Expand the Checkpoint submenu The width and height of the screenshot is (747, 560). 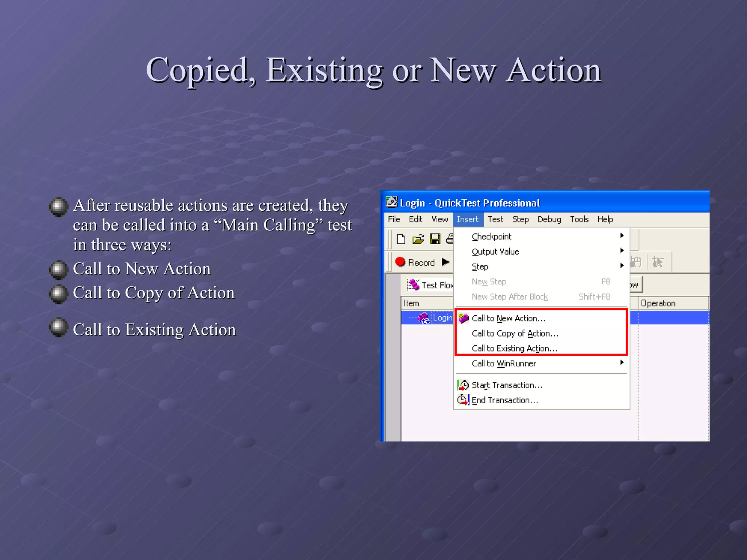point(542,237)
